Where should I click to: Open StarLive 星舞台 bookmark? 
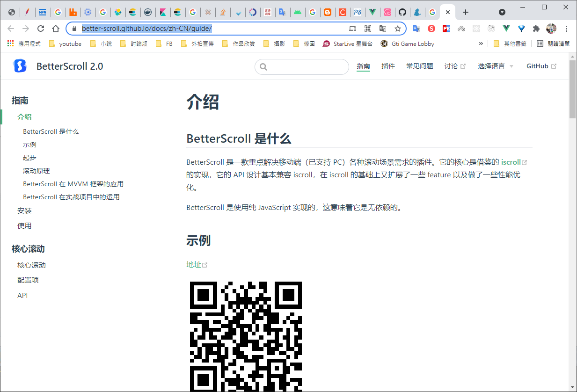point(348,44)
